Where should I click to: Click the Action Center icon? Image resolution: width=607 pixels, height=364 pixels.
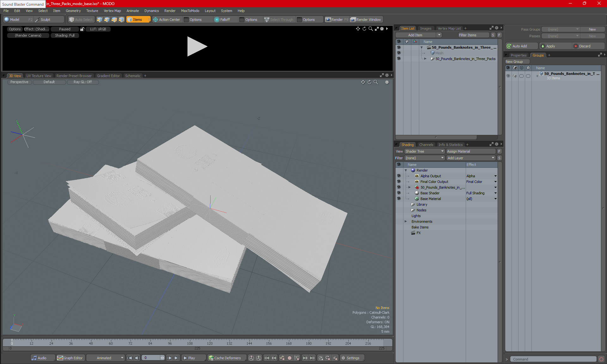(155, 20)
